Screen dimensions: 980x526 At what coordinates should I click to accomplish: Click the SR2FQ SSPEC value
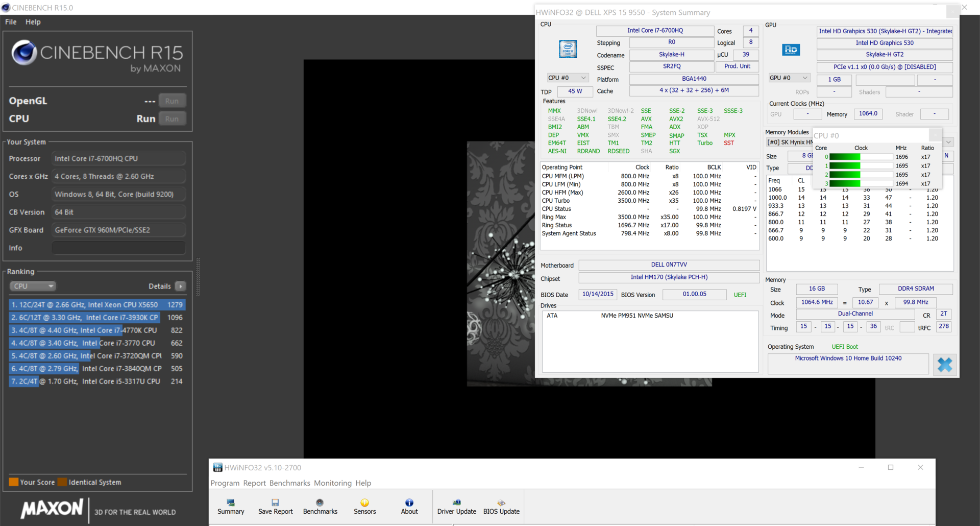click(x=672, y=66)
